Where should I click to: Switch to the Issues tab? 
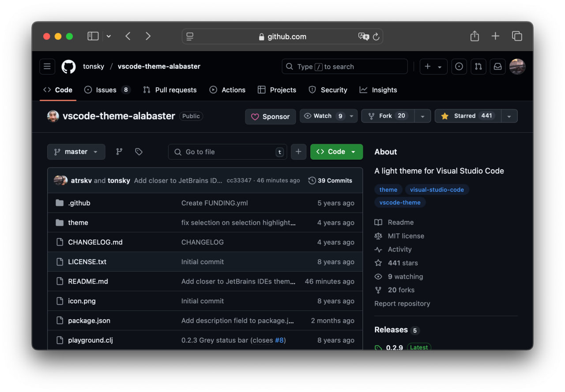(x=107, y=90)
